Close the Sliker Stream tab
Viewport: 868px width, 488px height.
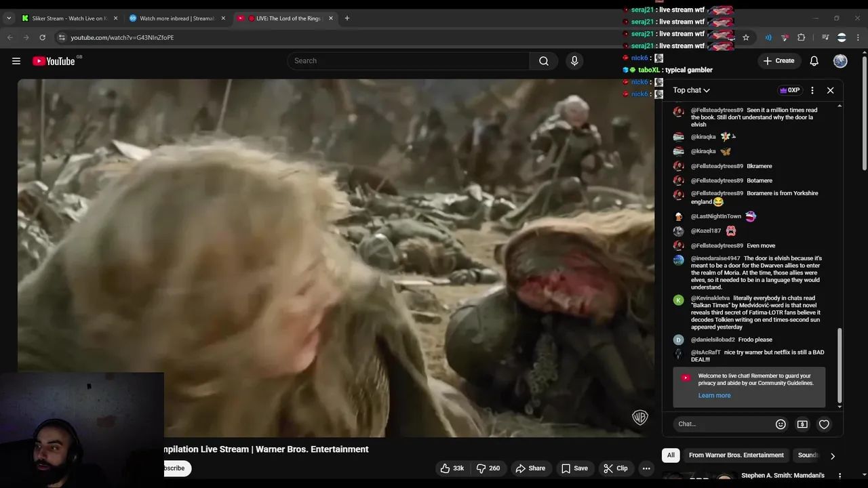[115, 18]
